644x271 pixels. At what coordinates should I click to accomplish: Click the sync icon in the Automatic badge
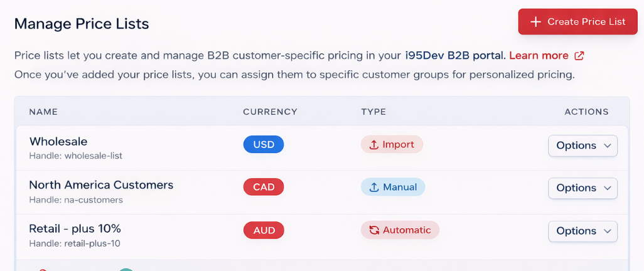(374, 230)
